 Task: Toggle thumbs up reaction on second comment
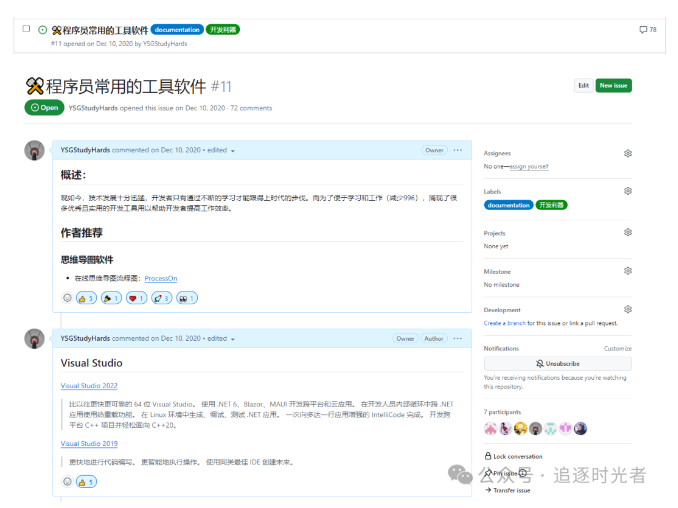point(86,482)
